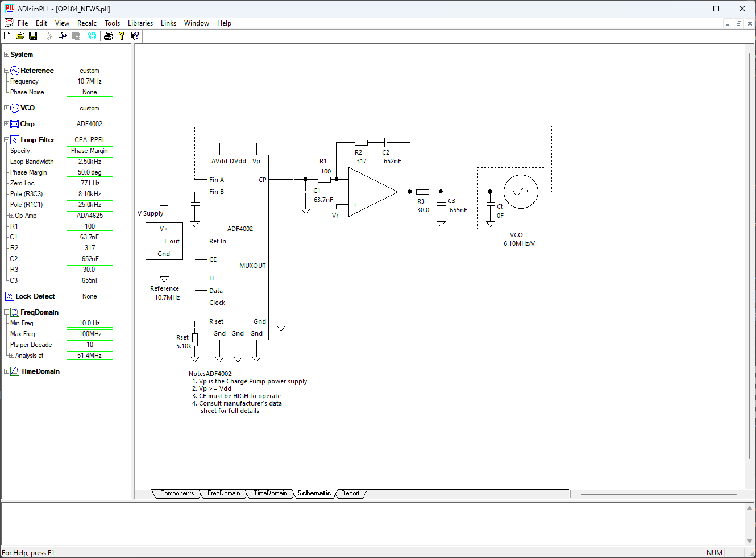Click the Open file folder icon
Viewport: 756px width, 558px height.
tap(20, 36)
